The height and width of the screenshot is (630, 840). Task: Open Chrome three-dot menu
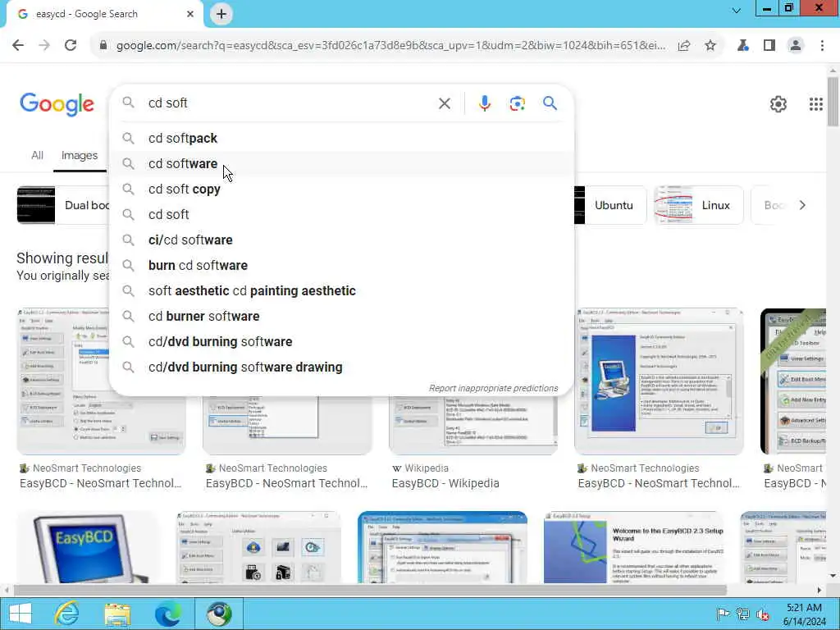point(822,46)
